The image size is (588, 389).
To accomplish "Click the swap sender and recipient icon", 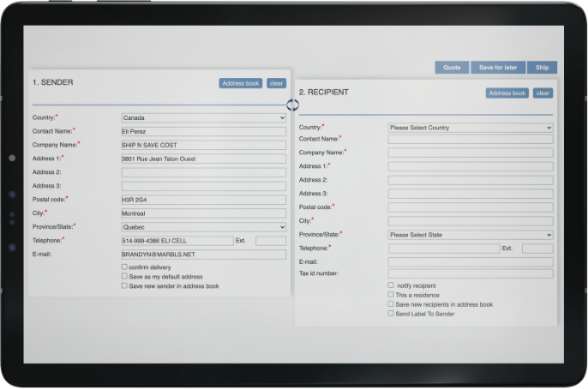I will (x=292, y=105).
